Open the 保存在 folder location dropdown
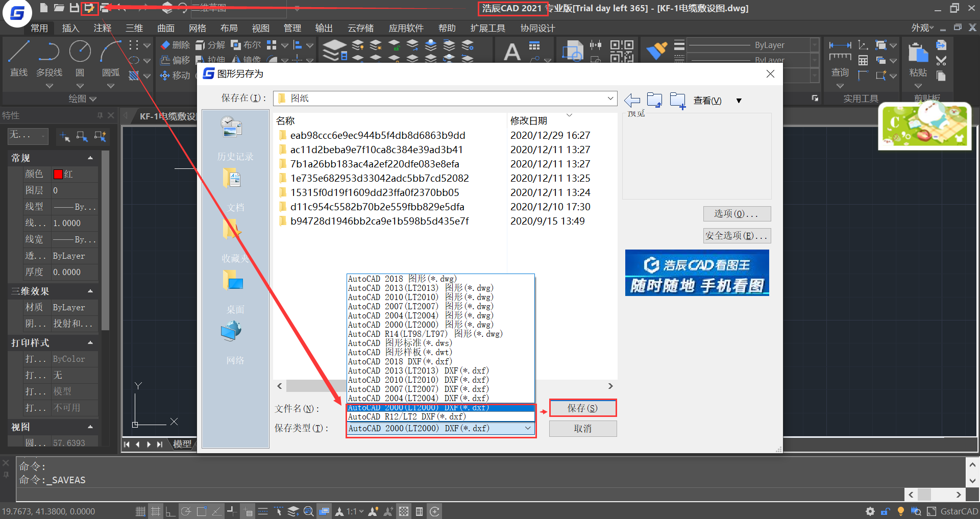The width and height of the screenshot is (980, 519). tap(445, 98)
